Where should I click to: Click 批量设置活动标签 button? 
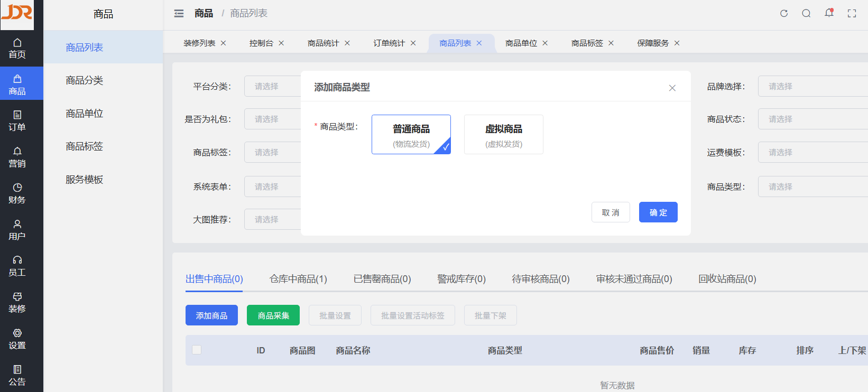[x=413, y=315]
